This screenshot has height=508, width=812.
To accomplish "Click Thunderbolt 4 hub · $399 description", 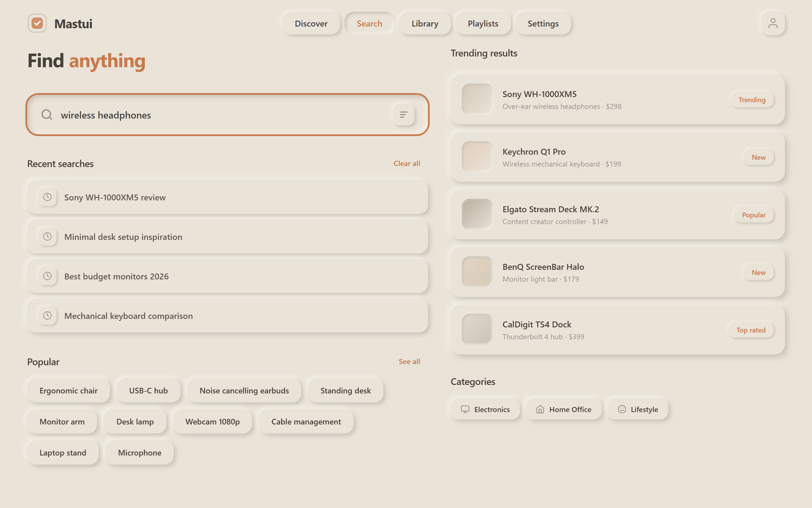I will 543,337.
